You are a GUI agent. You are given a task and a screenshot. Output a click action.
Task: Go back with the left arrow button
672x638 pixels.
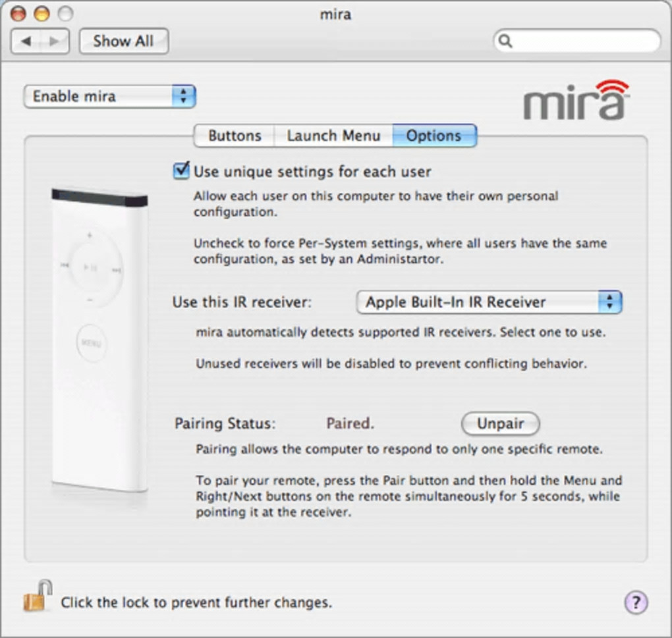click(26, 41)
